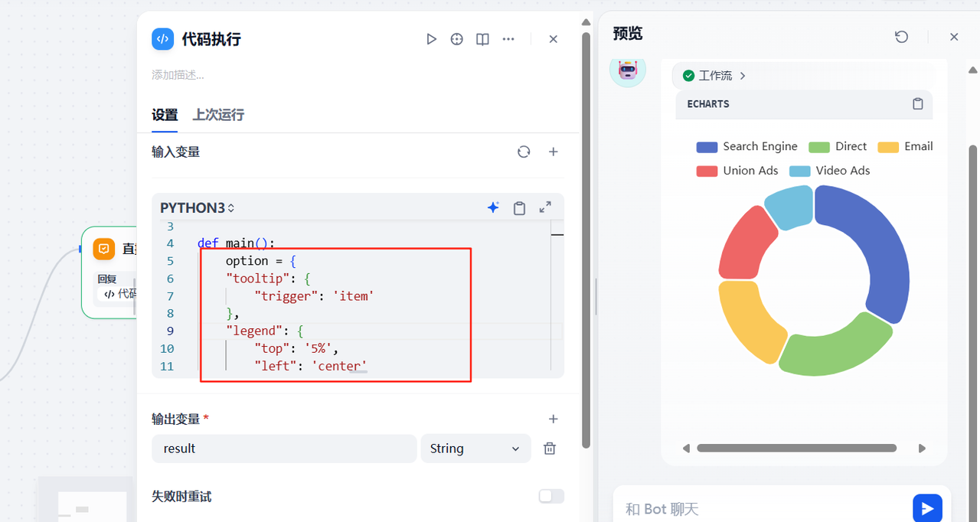Close the code execution panel

554,39
